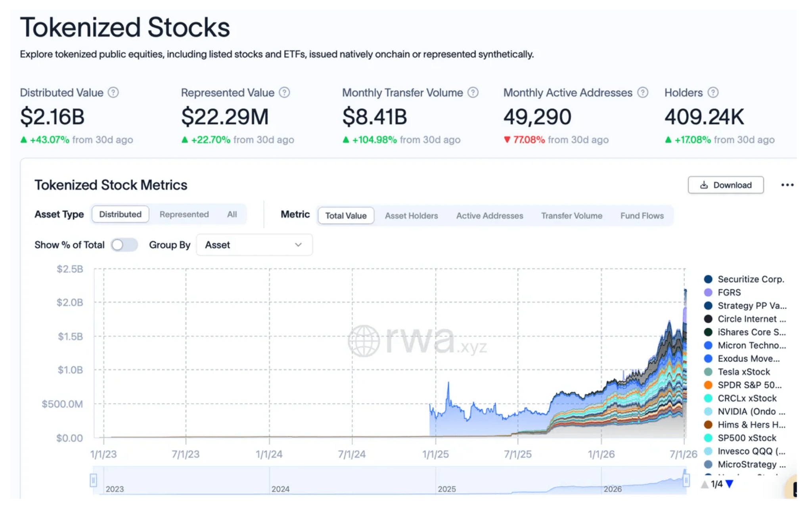Toggle Show % of Total switch
812x514 pixels.
124,245
